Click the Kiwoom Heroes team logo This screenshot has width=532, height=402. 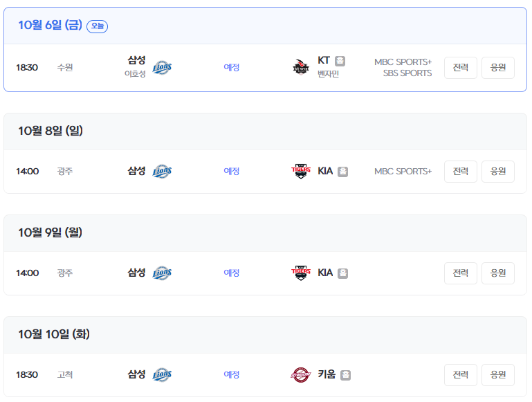pos(302,374)
